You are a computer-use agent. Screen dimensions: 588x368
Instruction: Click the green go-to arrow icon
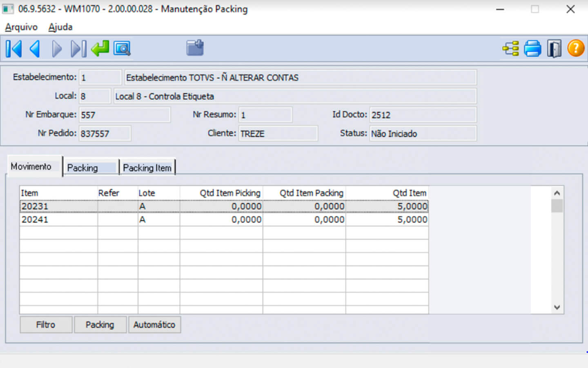pyautogui.click(x=100, y=49)
